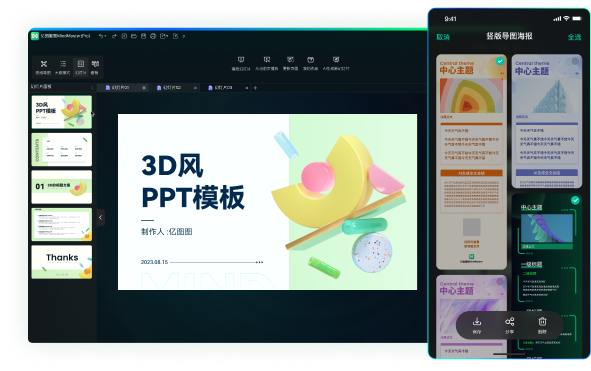Select the slides view mode
The height and width of the screenshot is (371, 591).
click(81, 66)
